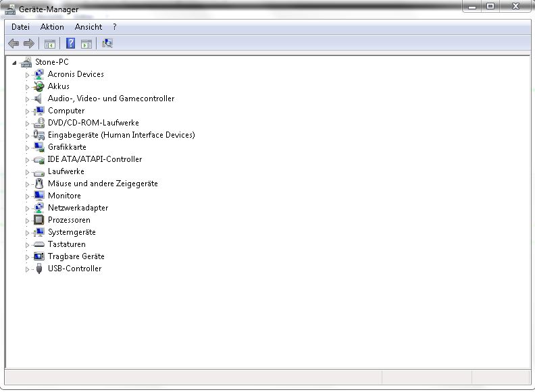Click the Akkus battery icon
Screen dimensions: 535x392
click(39, 86)
